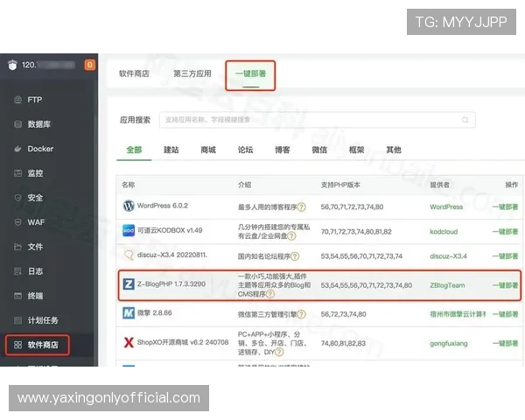Click into the 应用搜索 input field
Viewport: 525px width, 420px height.
click(x=318, y=120)
